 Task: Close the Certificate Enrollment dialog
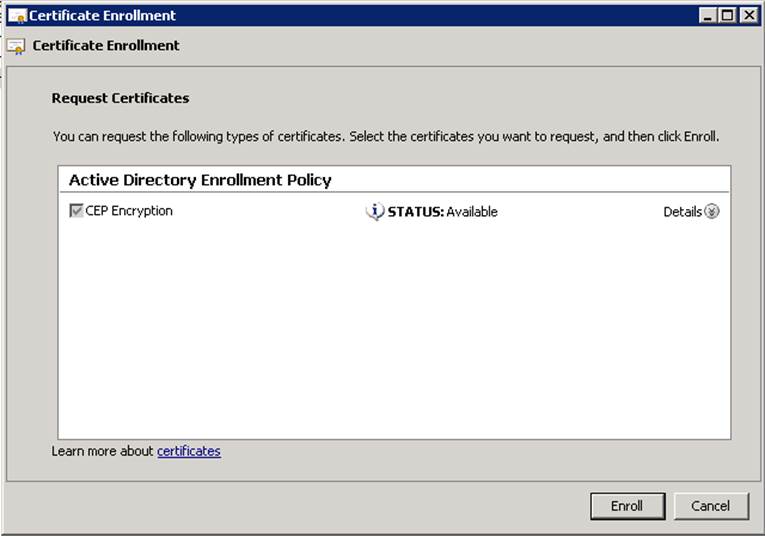coord(747,15)
